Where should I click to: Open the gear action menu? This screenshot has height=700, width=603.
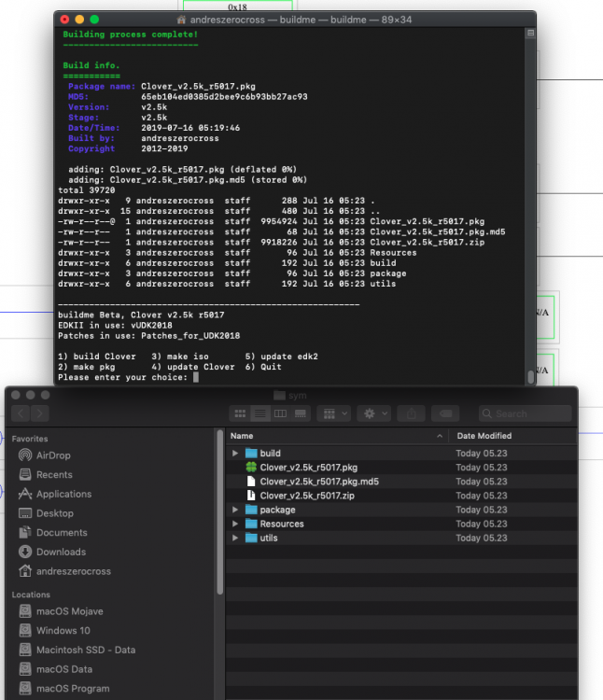(x=374, y=413)
